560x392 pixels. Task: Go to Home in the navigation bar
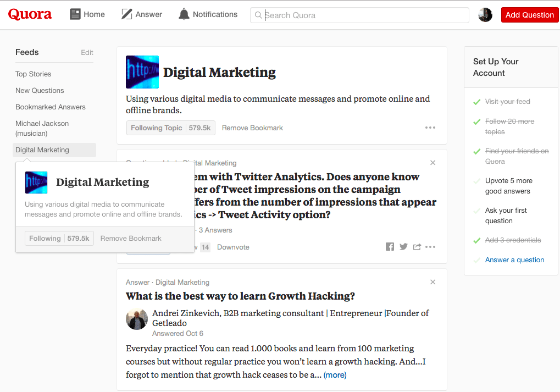point(87,14)
